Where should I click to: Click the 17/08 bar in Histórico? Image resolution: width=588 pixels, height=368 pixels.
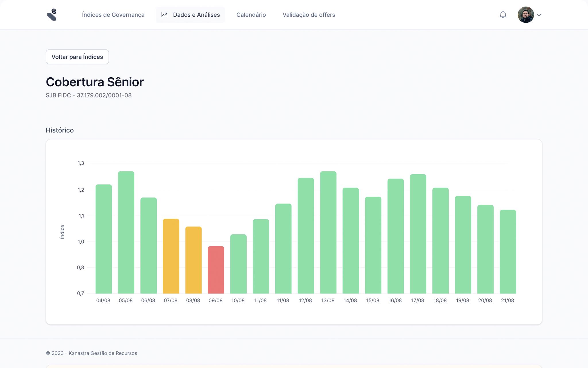[418, 234]
